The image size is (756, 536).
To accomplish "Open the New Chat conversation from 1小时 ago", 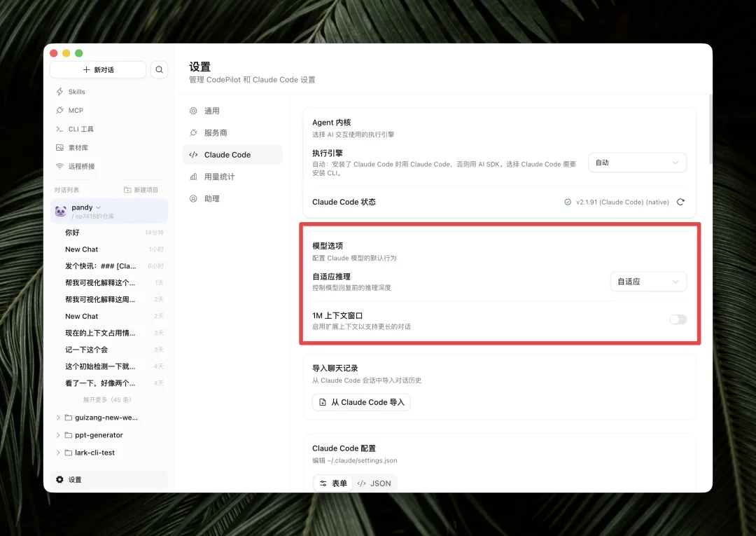I will coord(81,249).
